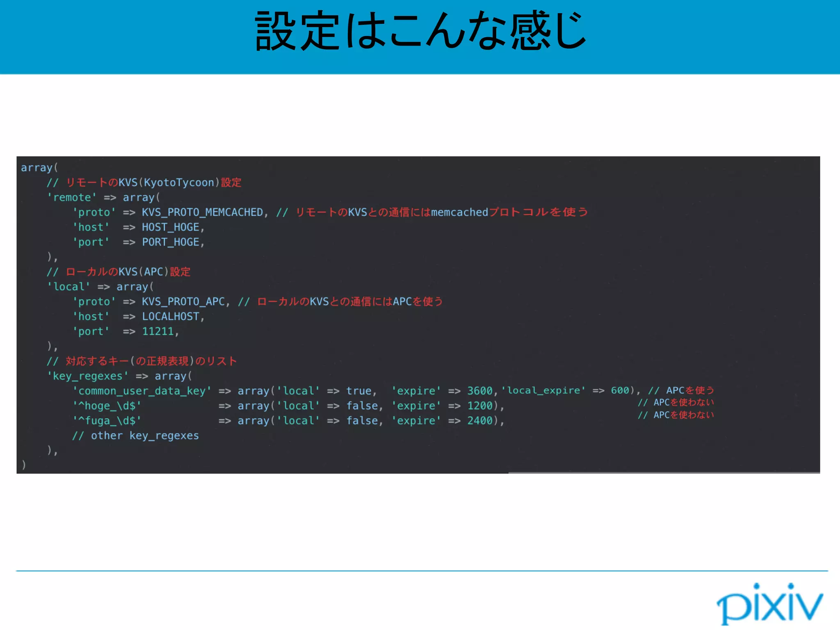
Task: Click the slide title 設定はこんな感じ
Action: [420, 31]
